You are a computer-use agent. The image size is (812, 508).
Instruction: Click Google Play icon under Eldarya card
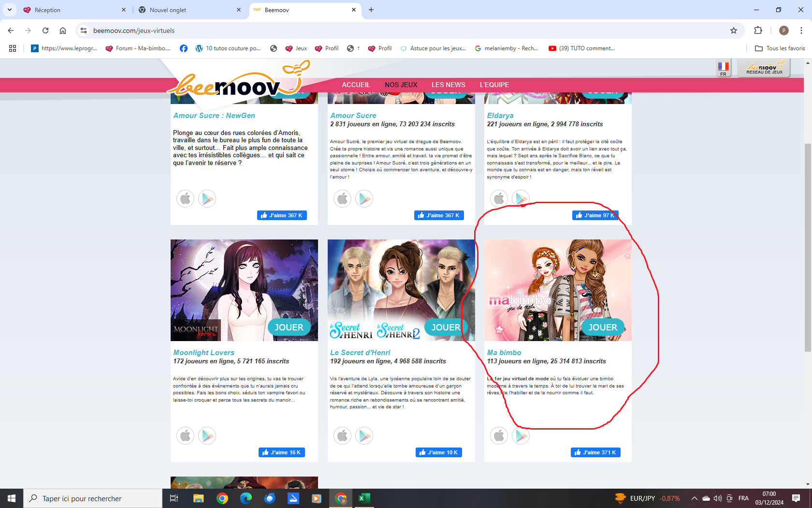521,198
